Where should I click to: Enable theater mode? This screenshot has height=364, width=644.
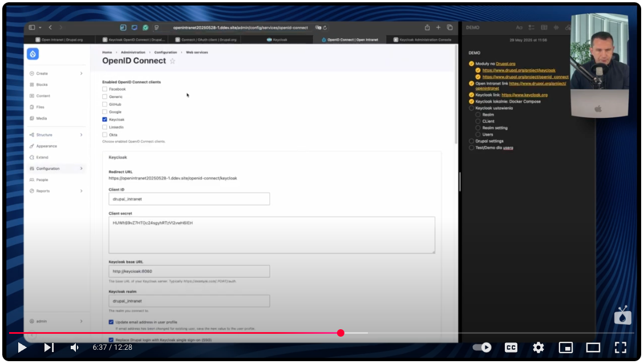point(593,347)
